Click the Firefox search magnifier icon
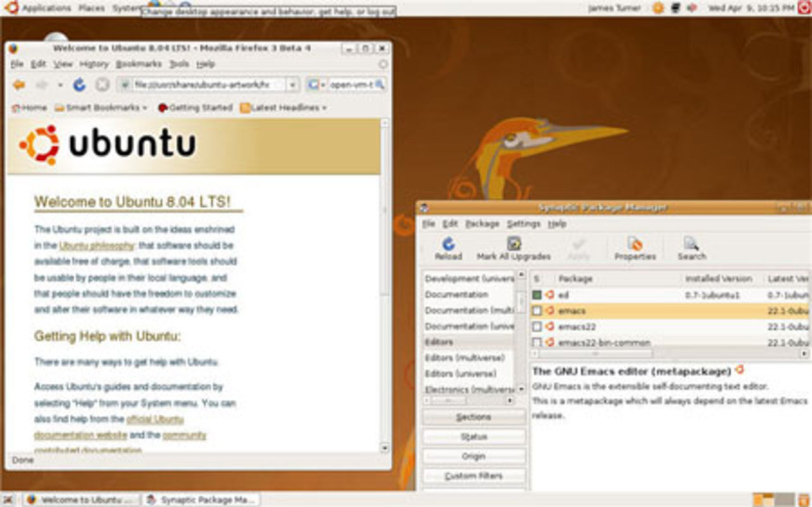 (x=380, y=84)
